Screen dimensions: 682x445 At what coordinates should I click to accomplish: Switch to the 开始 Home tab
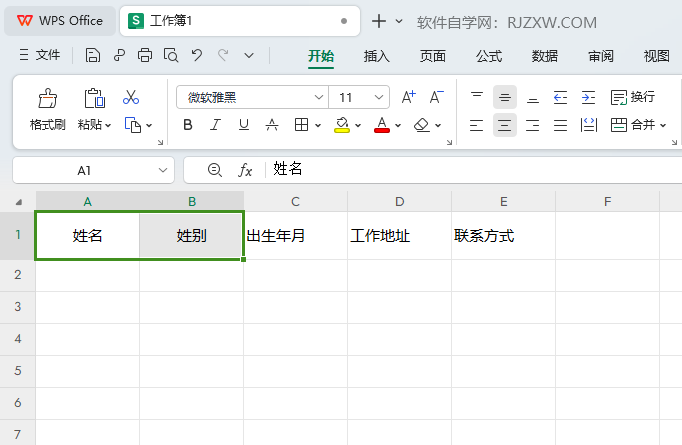pyautogui.click(x=321, y=56)
